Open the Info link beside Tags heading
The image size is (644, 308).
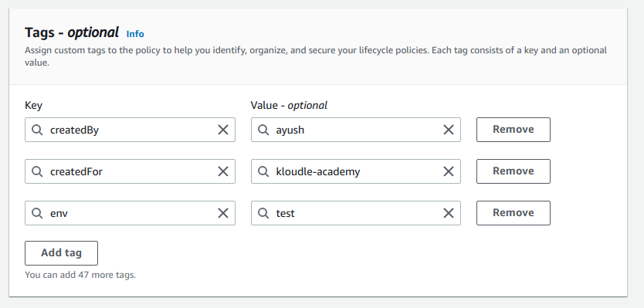click(135, 34)
